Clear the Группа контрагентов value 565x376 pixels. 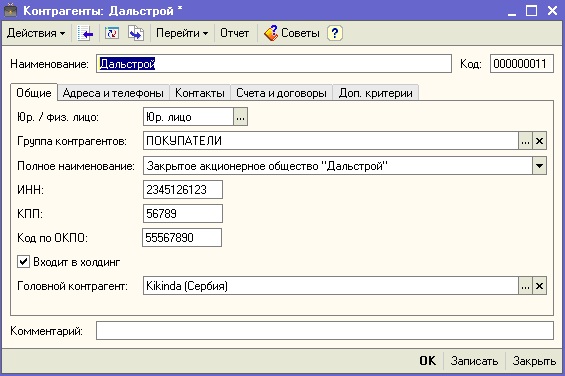pyautogui.click(x=539, y=141)
